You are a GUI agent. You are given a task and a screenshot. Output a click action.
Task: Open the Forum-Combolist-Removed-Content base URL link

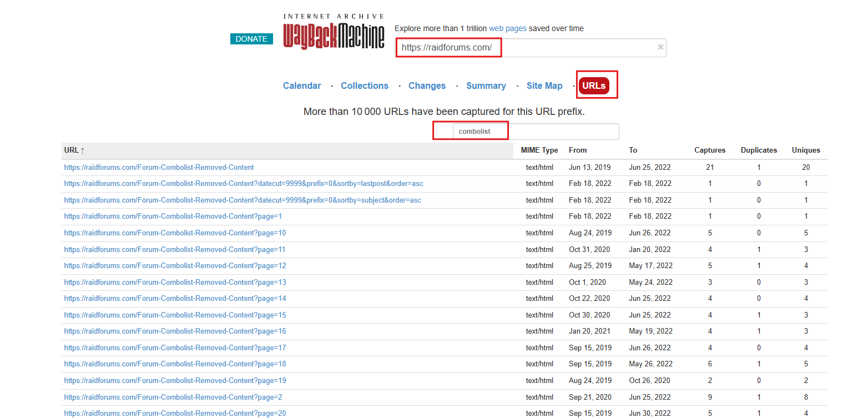click(159, 167)
